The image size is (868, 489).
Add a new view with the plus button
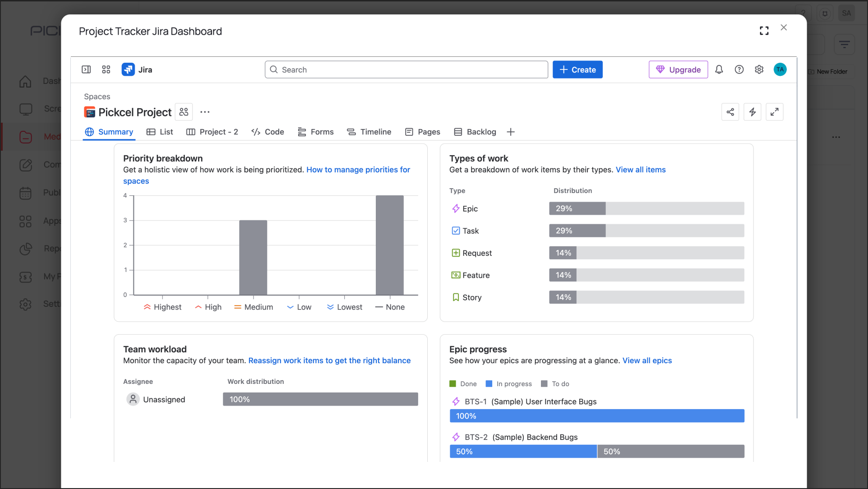coord(510,132)
